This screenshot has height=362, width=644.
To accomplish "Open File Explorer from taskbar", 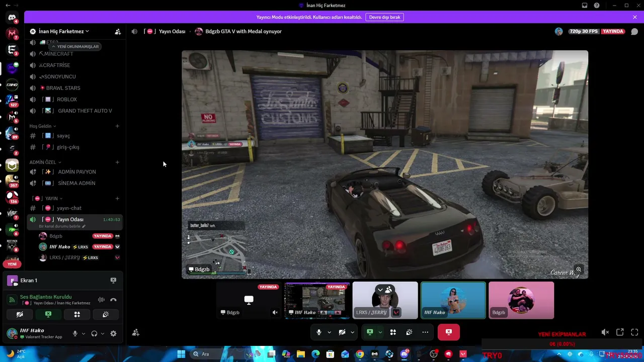I will tap(301, 354).
